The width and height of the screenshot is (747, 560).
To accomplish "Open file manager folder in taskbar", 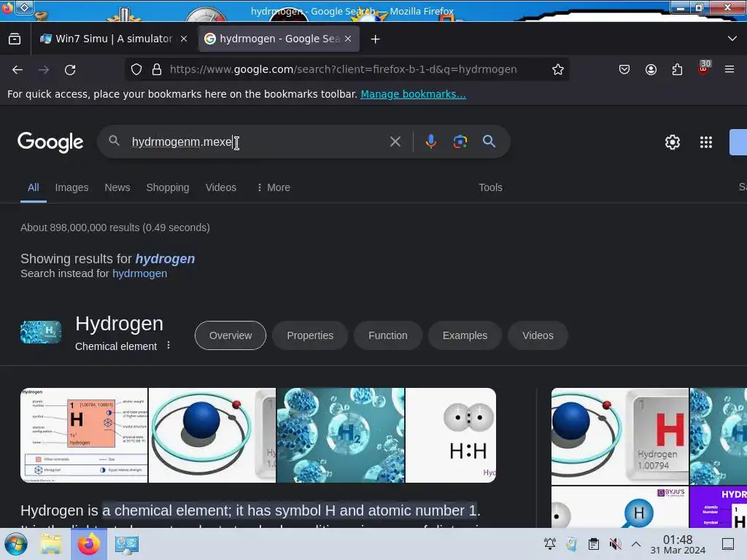I will point(51,544).
